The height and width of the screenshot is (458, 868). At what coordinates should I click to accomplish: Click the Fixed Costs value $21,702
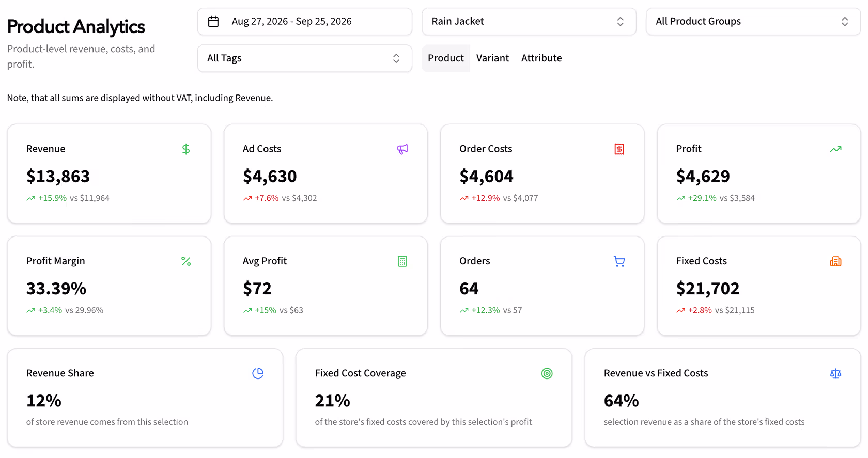708,289
